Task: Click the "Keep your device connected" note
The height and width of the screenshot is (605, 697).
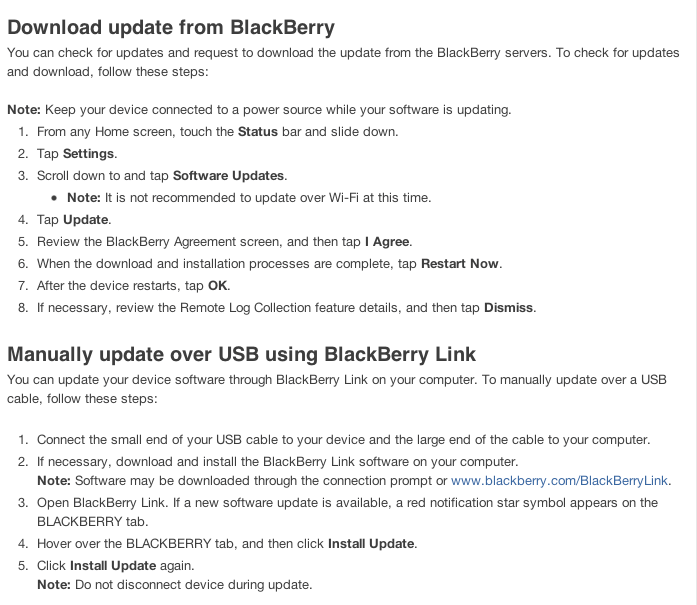Action: tap(259, 109)
